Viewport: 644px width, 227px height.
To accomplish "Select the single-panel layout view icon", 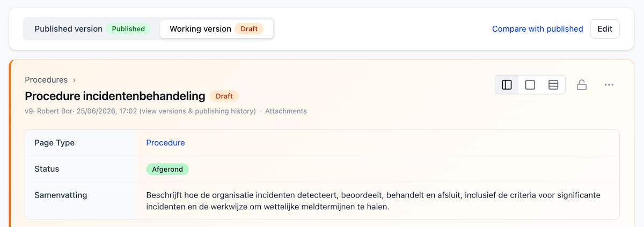I will [530, 85].
